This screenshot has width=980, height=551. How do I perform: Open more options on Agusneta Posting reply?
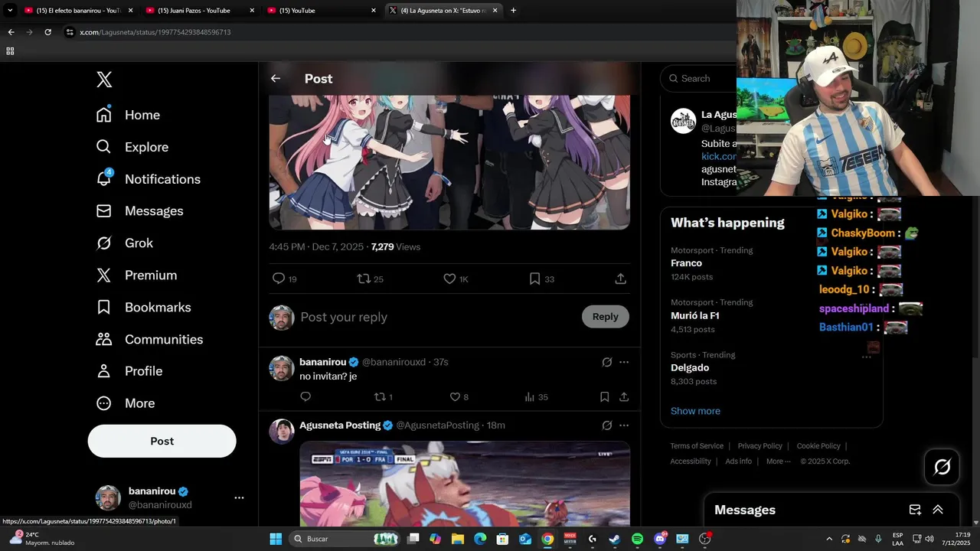(x=624, y=425)
